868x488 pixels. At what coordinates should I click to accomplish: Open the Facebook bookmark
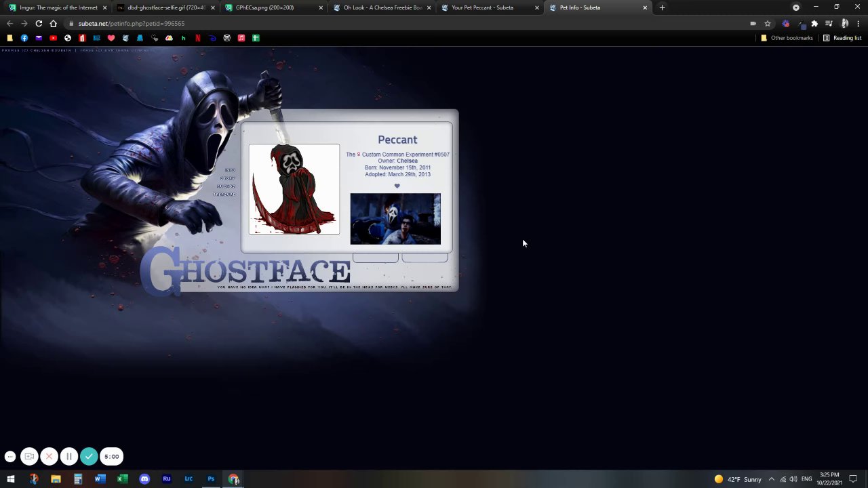(24, 38)
